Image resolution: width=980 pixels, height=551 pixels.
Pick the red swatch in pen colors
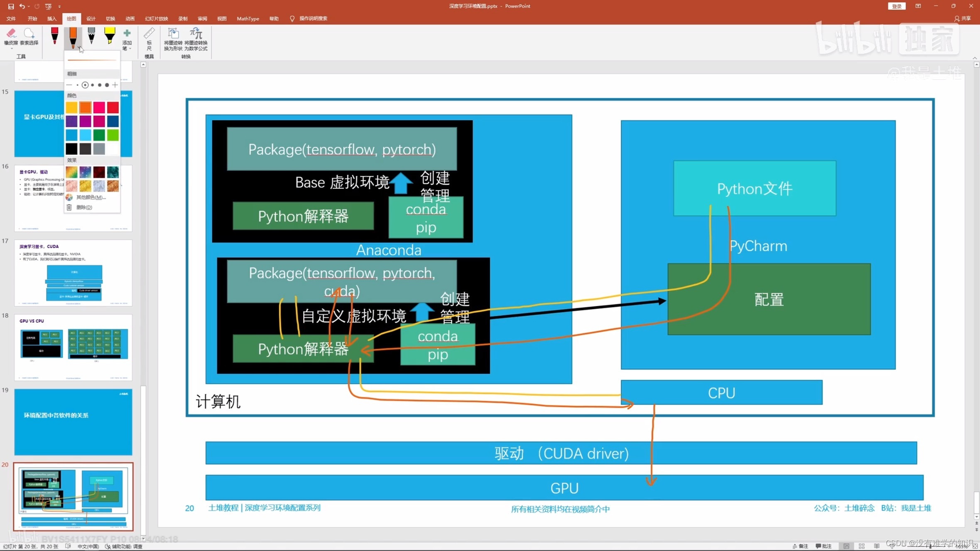pyautogui.click(x=113, y=107)
